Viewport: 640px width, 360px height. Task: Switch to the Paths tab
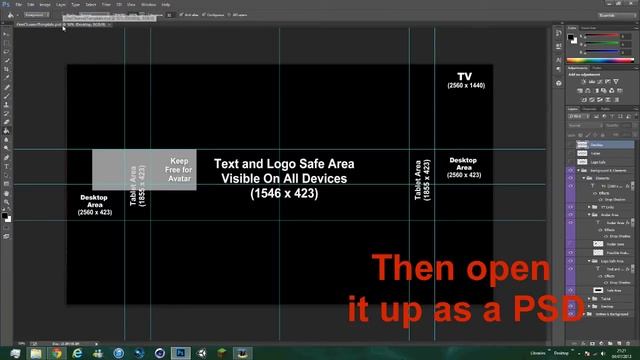[x=605, y=109]
